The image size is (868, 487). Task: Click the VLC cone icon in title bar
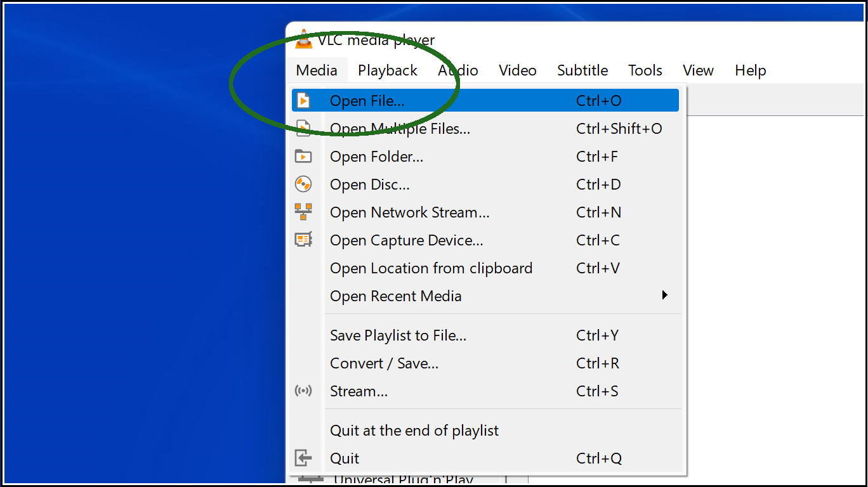click(305, 39)
